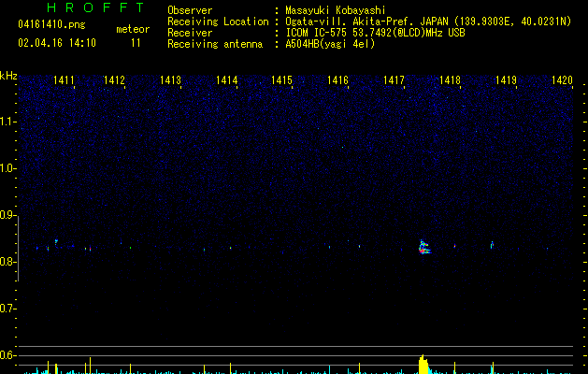Click antenna value A504HB(yagi 4el)
The width and height of the screenshot is (588, 374).
330,44
